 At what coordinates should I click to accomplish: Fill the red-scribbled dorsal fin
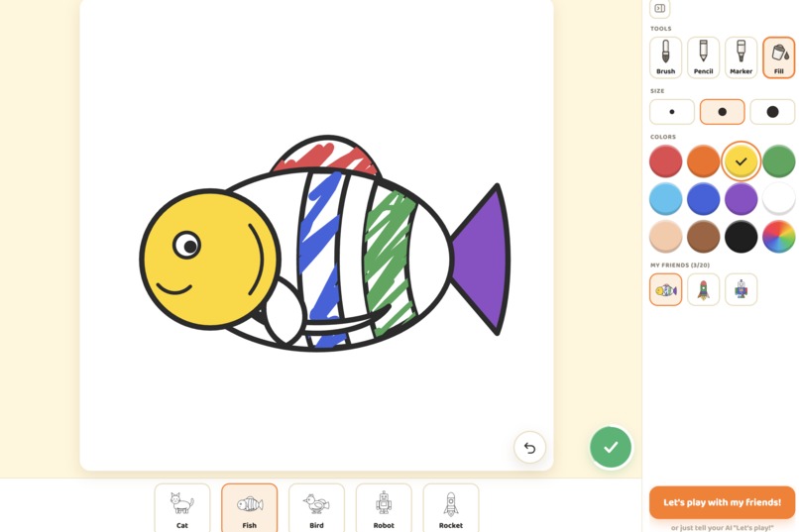[326, 156]
